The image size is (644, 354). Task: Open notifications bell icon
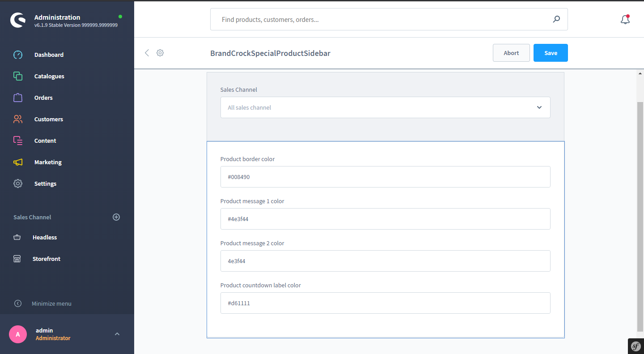[625, 20]
